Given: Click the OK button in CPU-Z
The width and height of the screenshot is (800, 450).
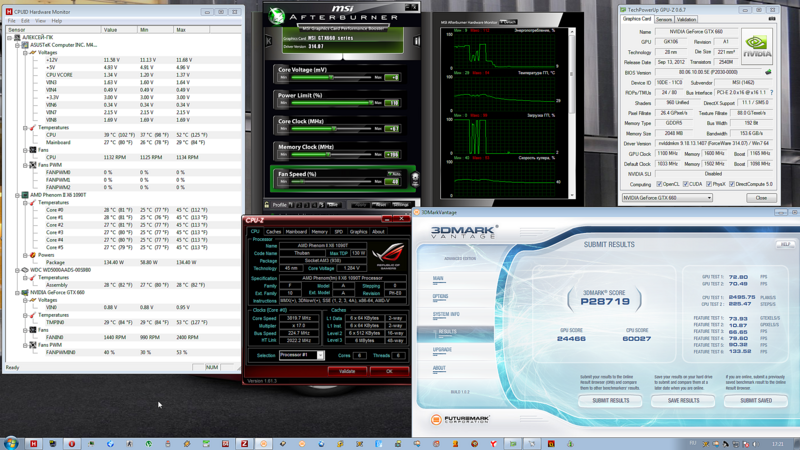Looking at the screenshot, I should tap(389, 371).
